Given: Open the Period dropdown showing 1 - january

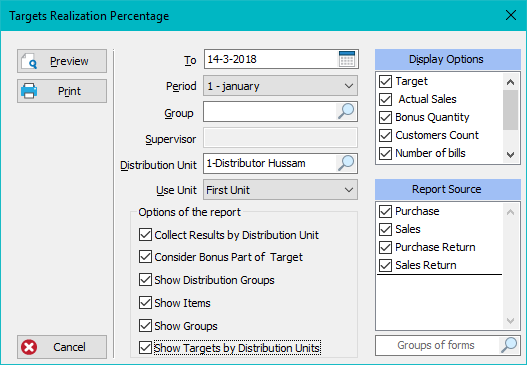Looking at the screenshot, I should point(280,86).
